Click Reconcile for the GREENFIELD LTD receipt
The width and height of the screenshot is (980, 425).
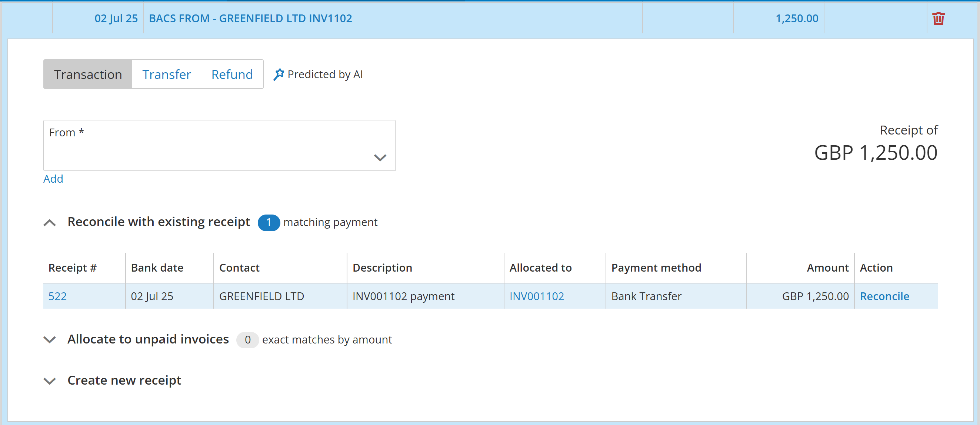pyautogui.click(x=884, y=296)
